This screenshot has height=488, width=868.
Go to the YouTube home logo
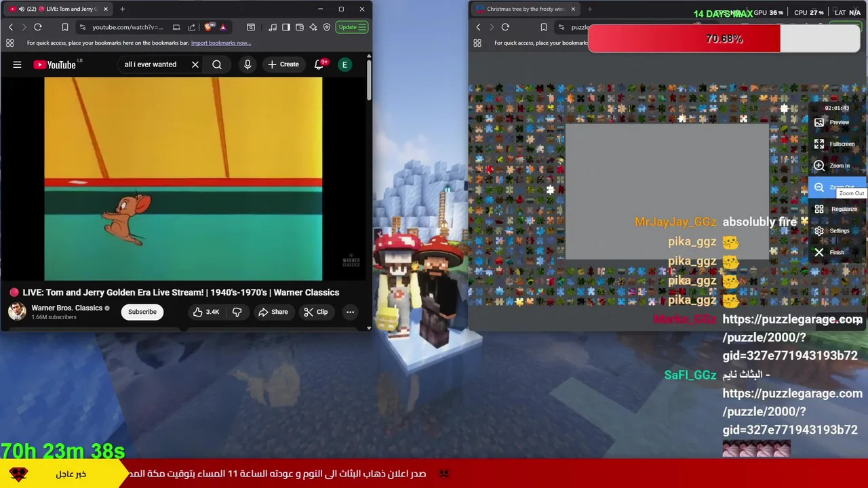(x=55, y=64)
